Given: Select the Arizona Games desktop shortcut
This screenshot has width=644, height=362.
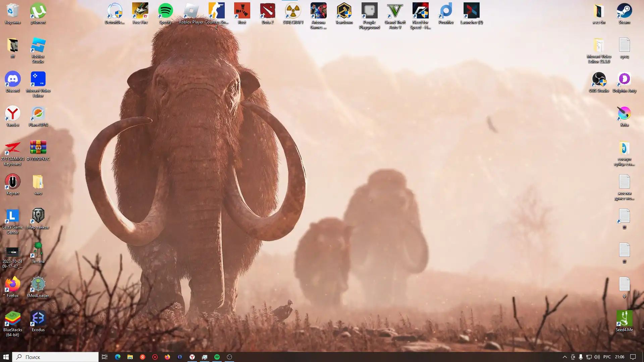Looking at the screenshot, I should click(x=318, y=16).
